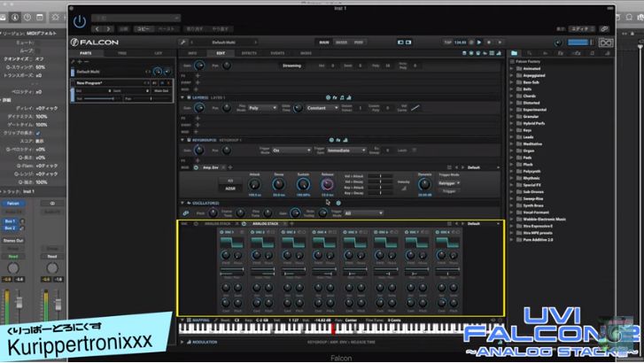Click the keygroup fx icon

coord(338,140)
